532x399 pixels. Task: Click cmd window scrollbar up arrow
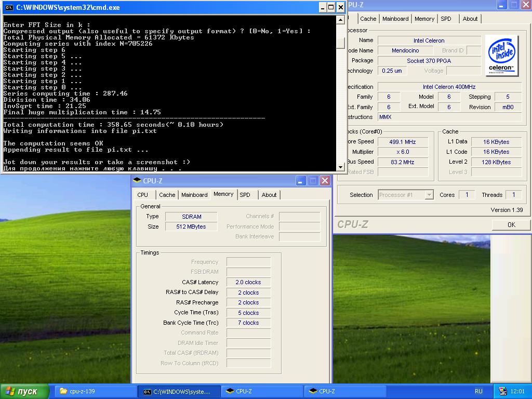tap(340, 20)
